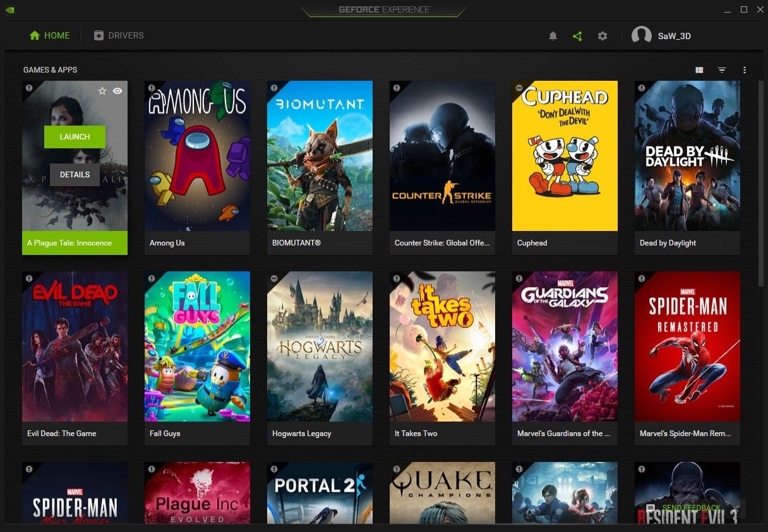Click A Plague Tale status badge icon
The width and height of the screenshot is (768, 532).
[28, 88]
